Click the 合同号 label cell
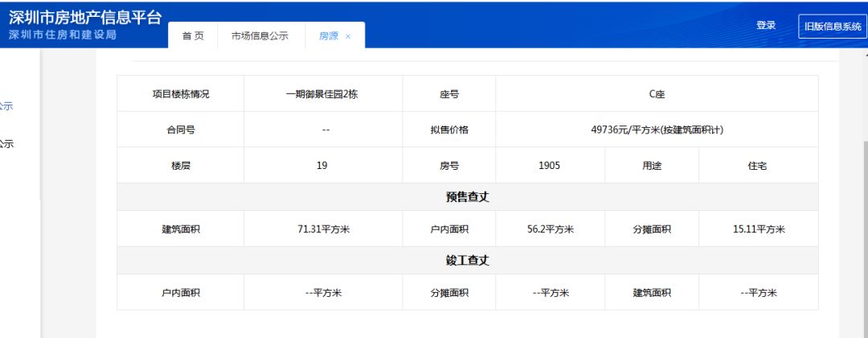 click(x=181, y=130)
